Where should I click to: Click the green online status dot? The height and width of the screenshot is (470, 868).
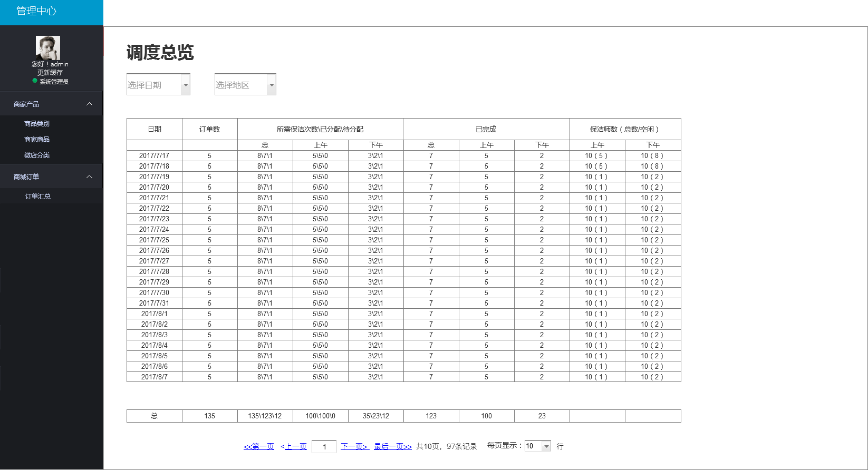35,81
